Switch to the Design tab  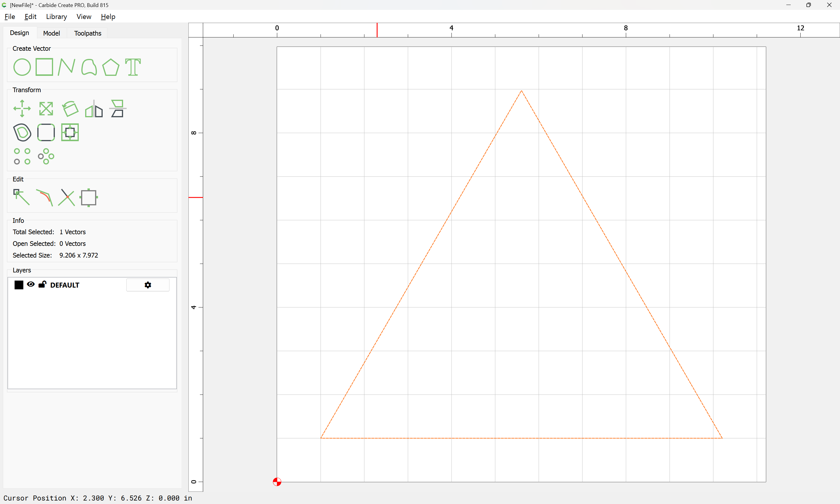click(19, 33)
